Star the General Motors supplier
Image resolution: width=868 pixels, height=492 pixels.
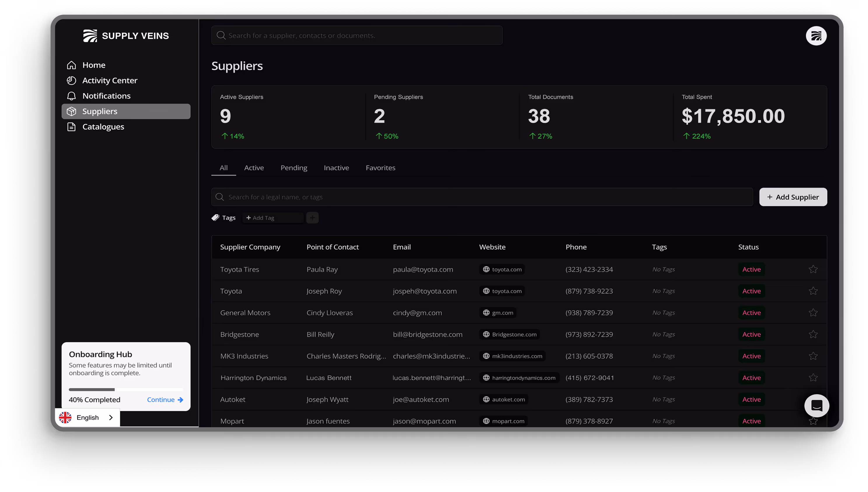click(x=813, y=313)
